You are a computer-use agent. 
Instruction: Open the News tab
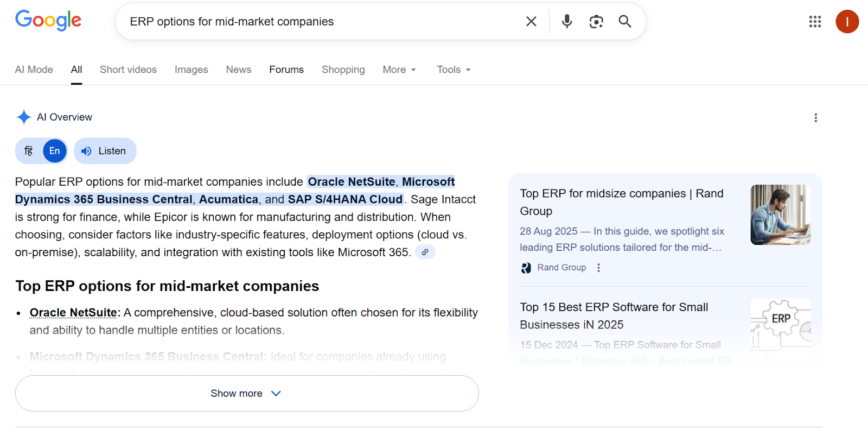pyautogui.click(x=239, y=69)
